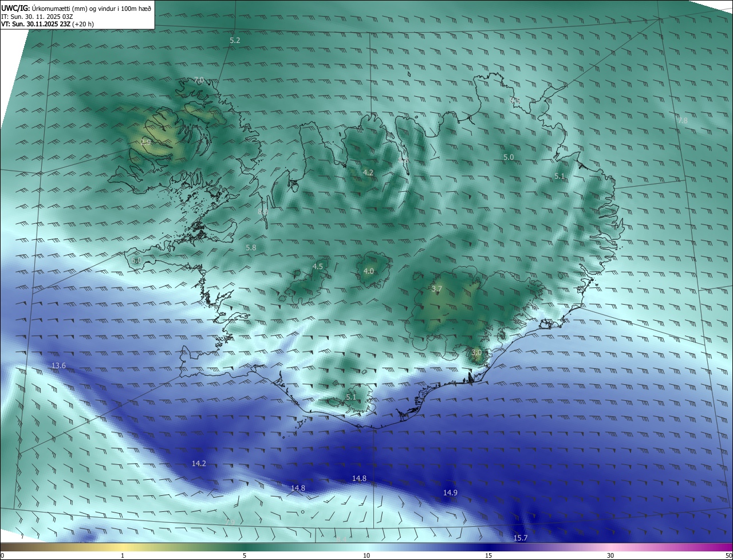The image size is (733, 560).
Task: Click the '0' tick on the color scale
Action: 2,555
